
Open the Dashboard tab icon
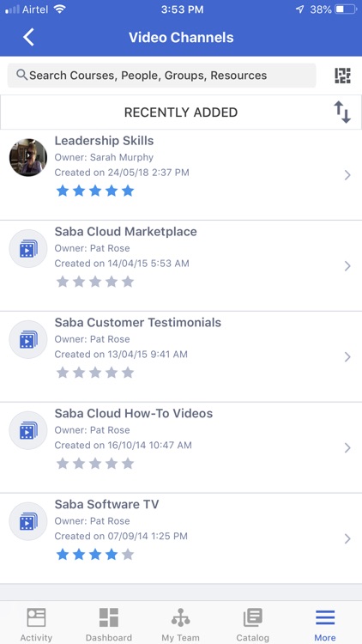109,617
